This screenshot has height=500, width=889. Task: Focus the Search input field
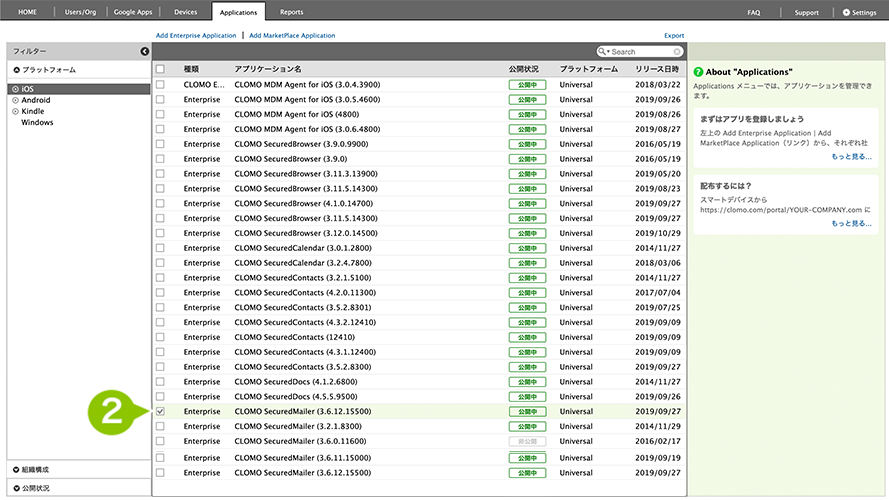(641, 52)
